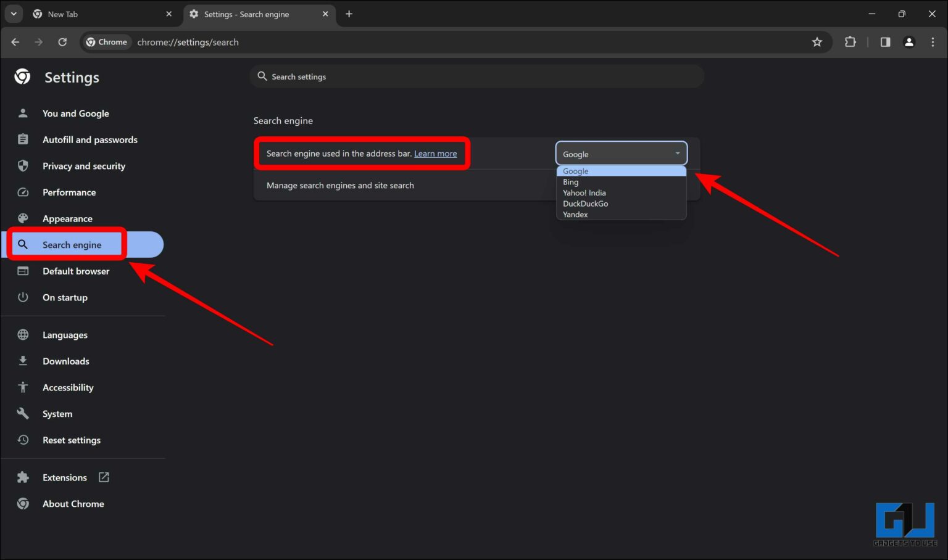Open the Appearance palette icon
The width and height of the screenshot is (948, 560).
tap(23, 218)
